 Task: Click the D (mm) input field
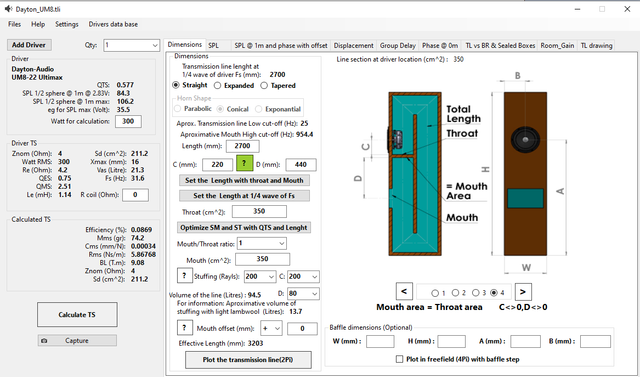coord(301,164)
